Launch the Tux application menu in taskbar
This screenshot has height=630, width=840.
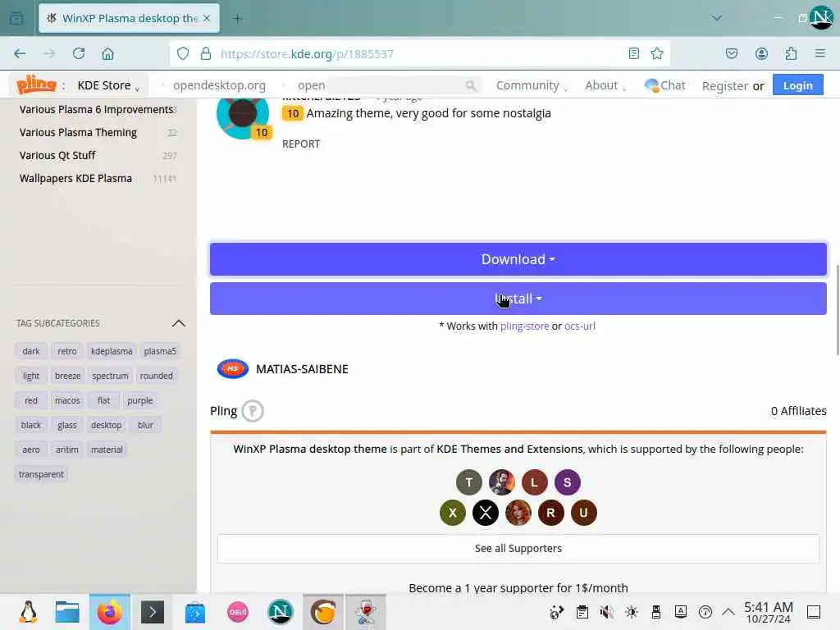click(28, 612)
